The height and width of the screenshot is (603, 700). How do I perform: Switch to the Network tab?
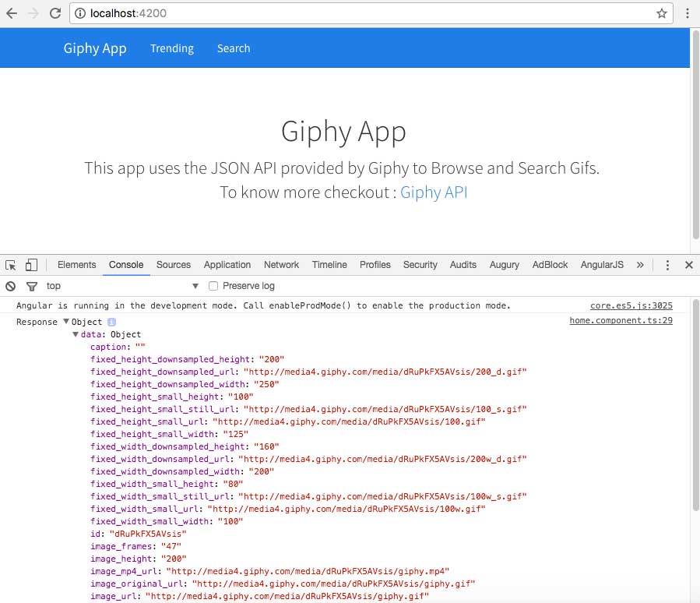tap(281, 265)
